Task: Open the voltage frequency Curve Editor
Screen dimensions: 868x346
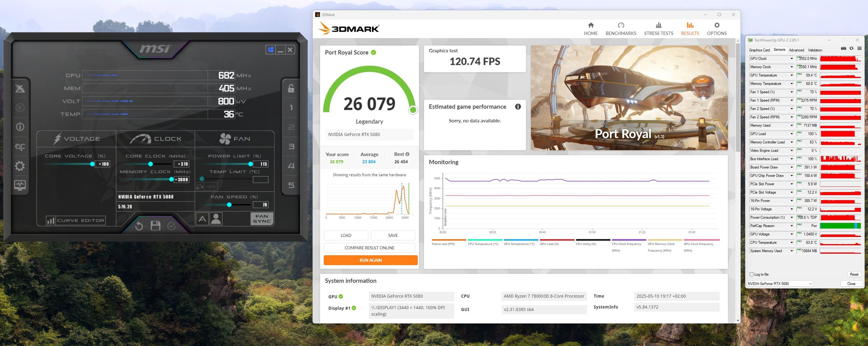Action: [76, 221]
